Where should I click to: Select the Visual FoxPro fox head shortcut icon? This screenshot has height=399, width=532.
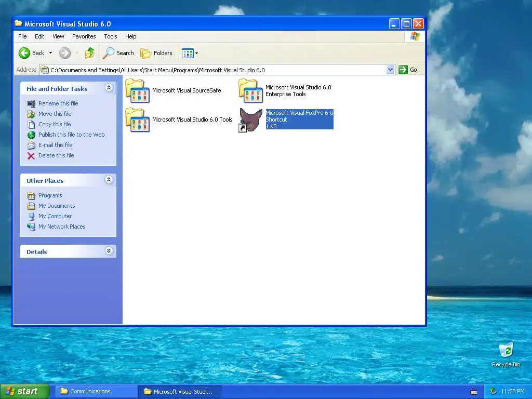(251, 120)
